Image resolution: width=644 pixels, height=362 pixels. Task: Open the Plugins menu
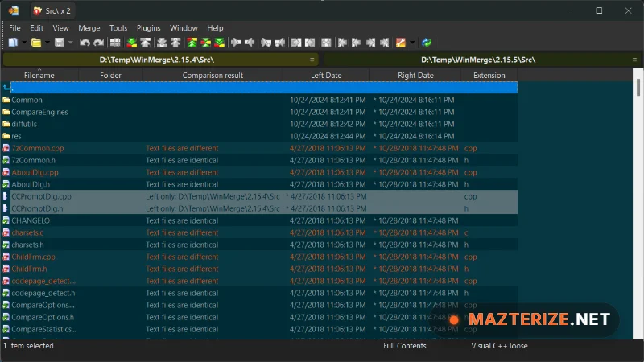[x=149, y=28]
